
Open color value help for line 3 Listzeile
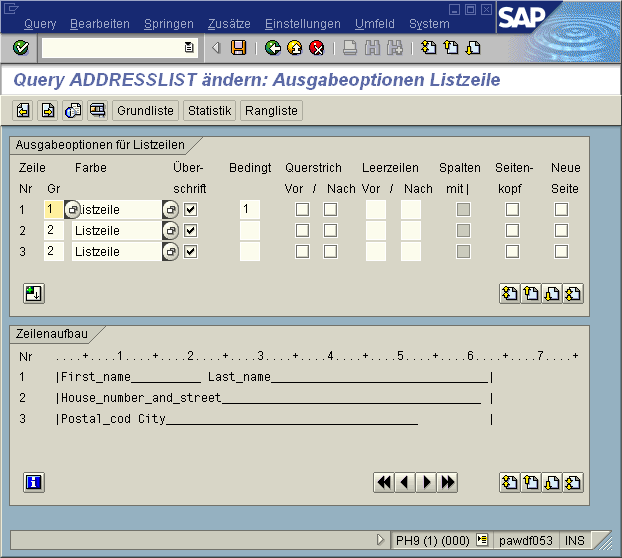click(x=170, y=251)
